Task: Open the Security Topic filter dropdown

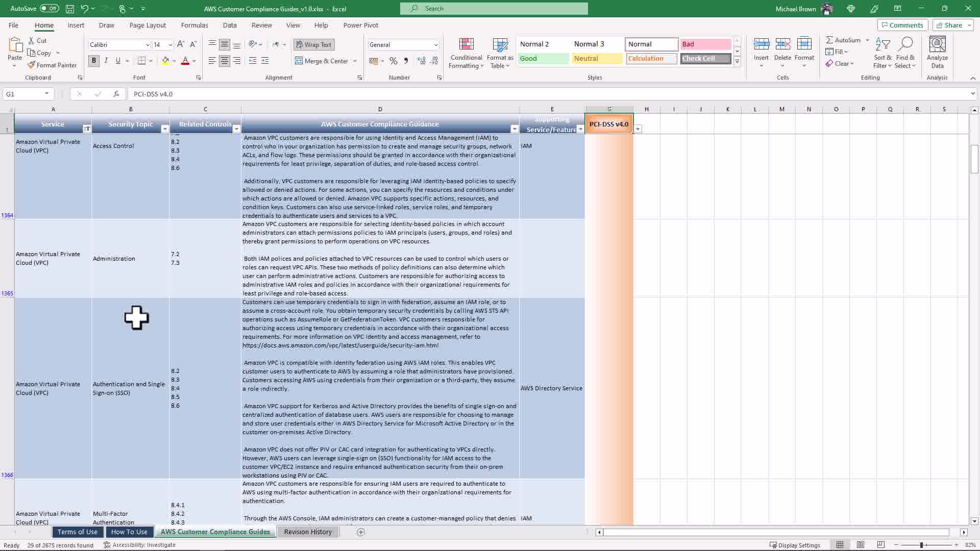Action: pyautogui.click(x=164, y=129)
